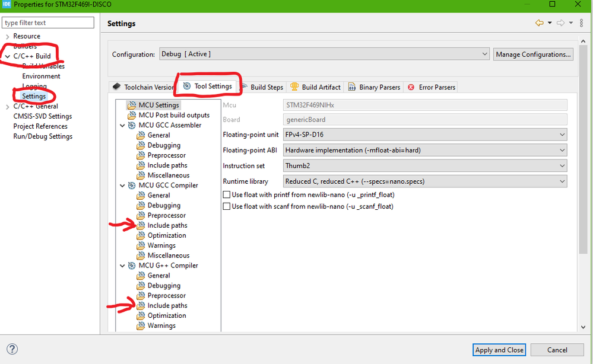Viewport: 593px width, 364px height.
Task: Switch to the Error Parsers tab
Action: point(431,87)
